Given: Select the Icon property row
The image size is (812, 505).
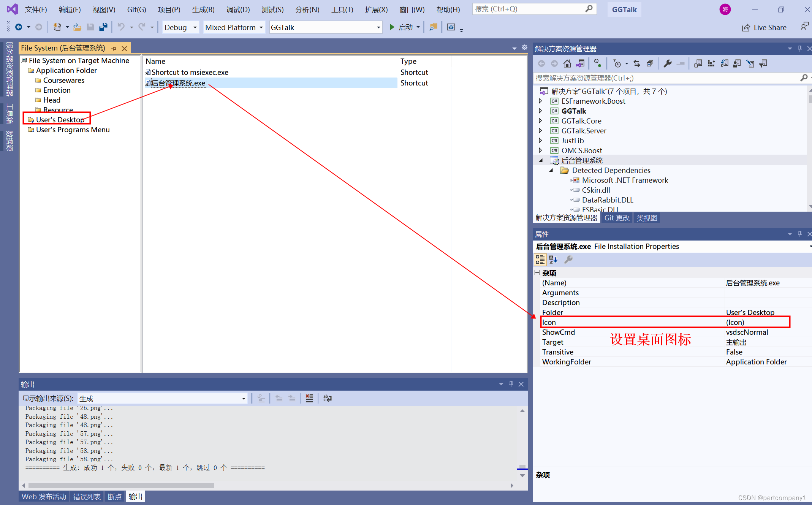Looking at the screenshot, I should [x=665, y=322].
